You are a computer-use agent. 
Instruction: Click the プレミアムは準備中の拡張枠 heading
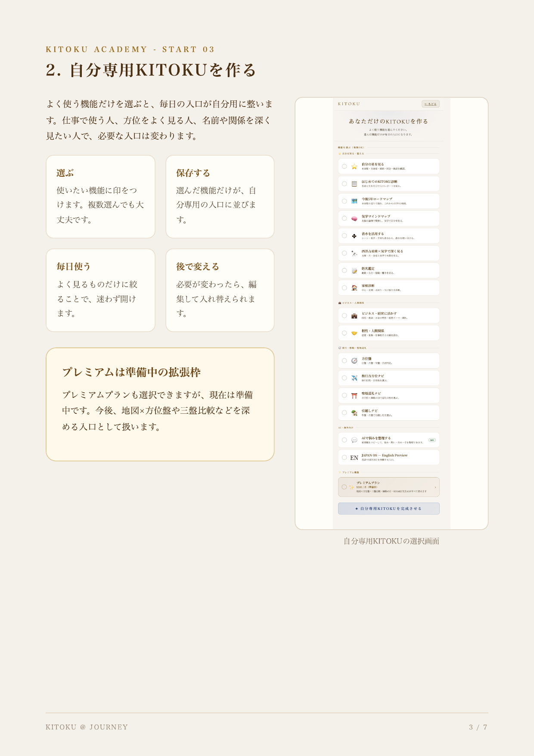click(131, 372)
